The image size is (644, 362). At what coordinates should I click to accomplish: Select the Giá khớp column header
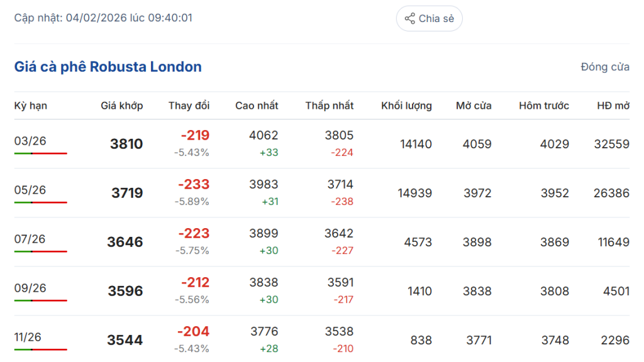121,106
